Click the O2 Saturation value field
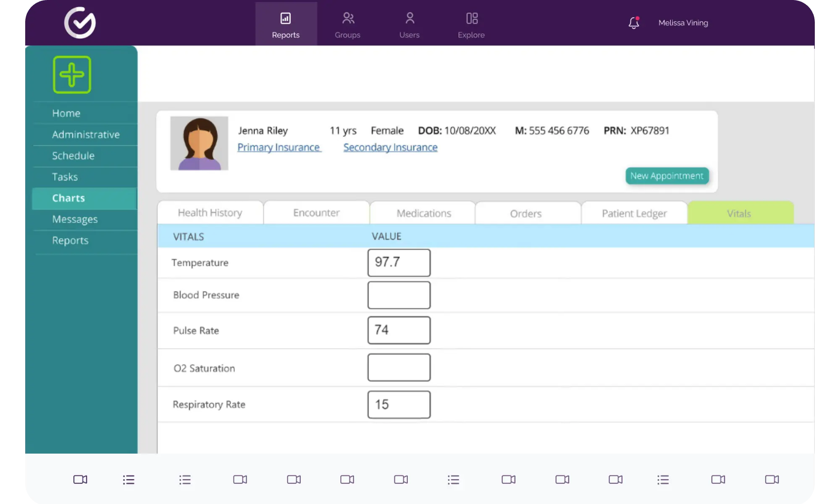Screen dimensions: 840x504 399,367
